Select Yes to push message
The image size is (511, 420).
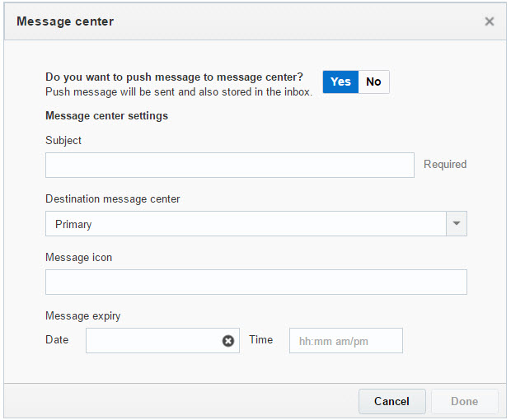(340, 82)
